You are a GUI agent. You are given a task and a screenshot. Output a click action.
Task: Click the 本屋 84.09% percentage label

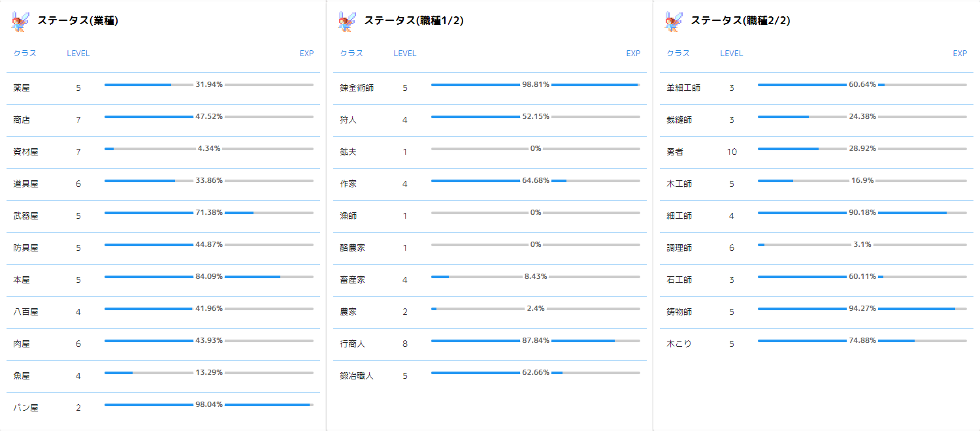tap(209, 277)
